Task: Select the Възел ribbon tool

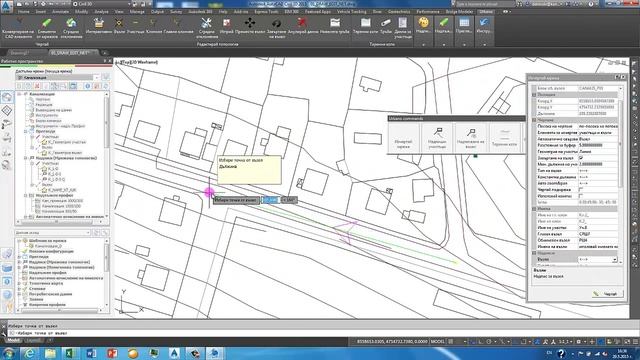Action: coord(119,26)
